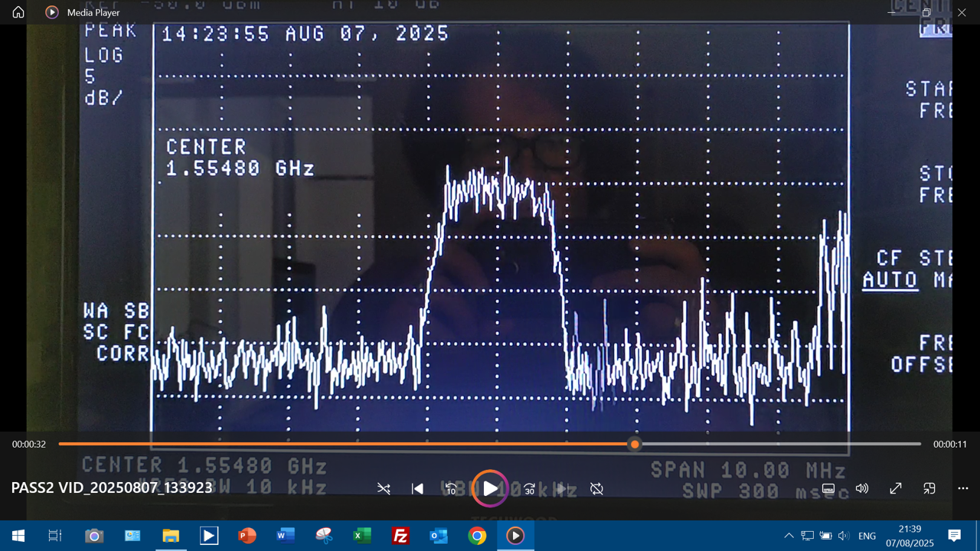Open the notification center
Screen dimensions: 980x551
(955, 536)
